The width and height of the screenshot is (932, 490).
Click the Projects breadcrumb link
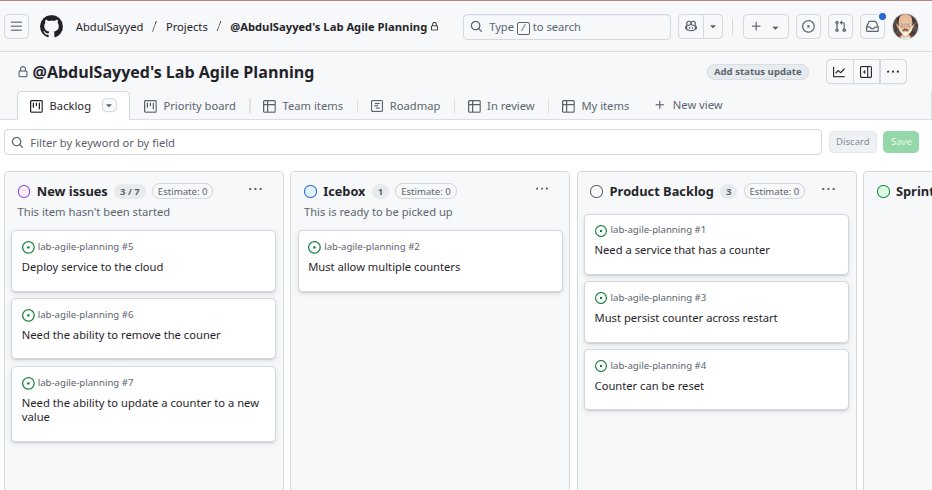coord(187,27)
